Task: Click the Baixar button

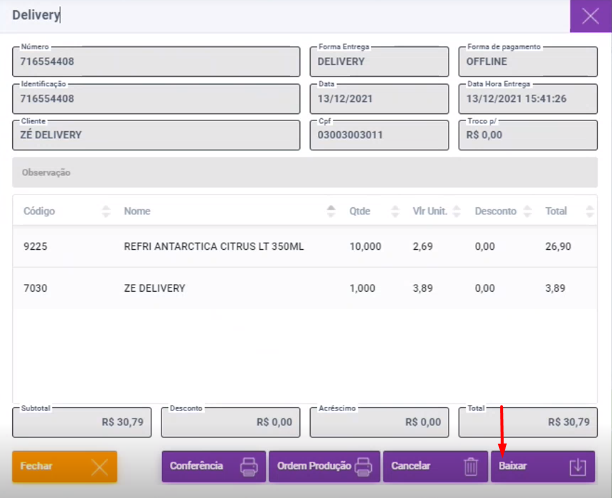Action: pos(543,466)
